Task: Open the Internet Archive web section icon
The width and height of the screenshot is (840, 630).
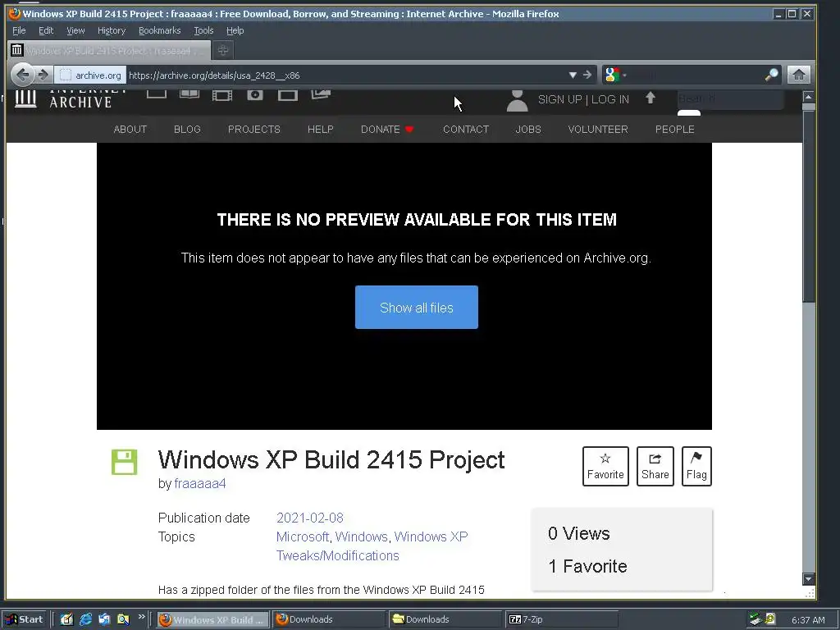Action: (157, 94)
